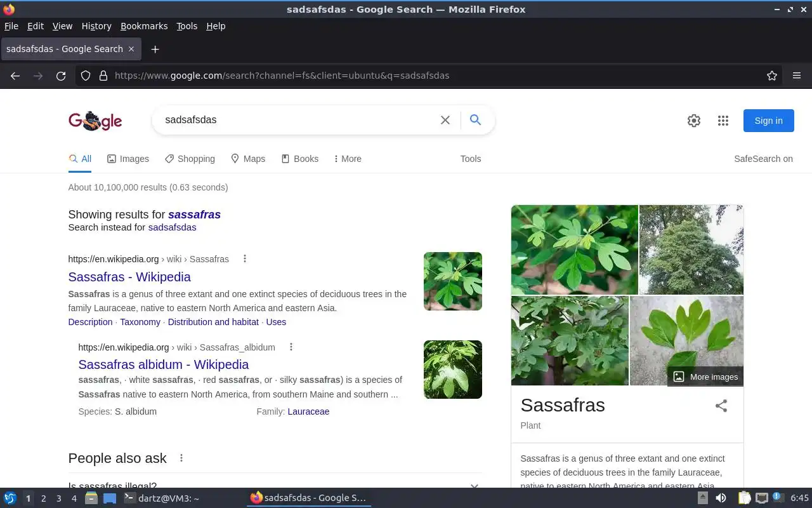The width and height of the screenshot is (812, 508).
Task: Open options for Sassafras Wikipedia result
Action: (245, 258)
